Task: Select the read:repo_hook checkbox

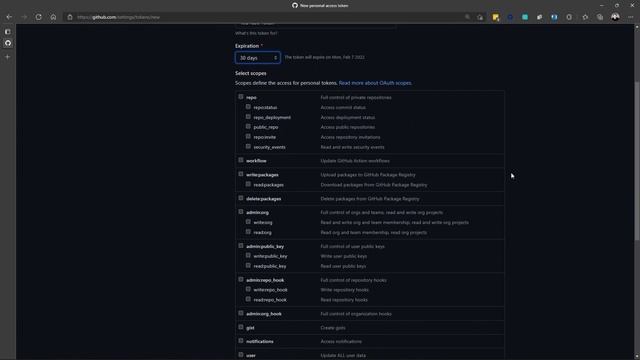Action: [248, 299]
